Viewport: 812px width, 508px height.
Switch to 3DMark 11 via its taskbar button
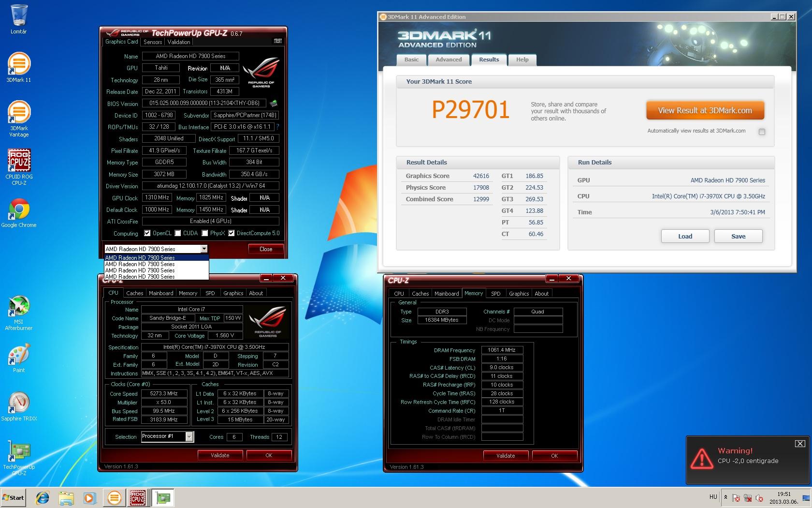pyautogui.click(x=115, y=497)
